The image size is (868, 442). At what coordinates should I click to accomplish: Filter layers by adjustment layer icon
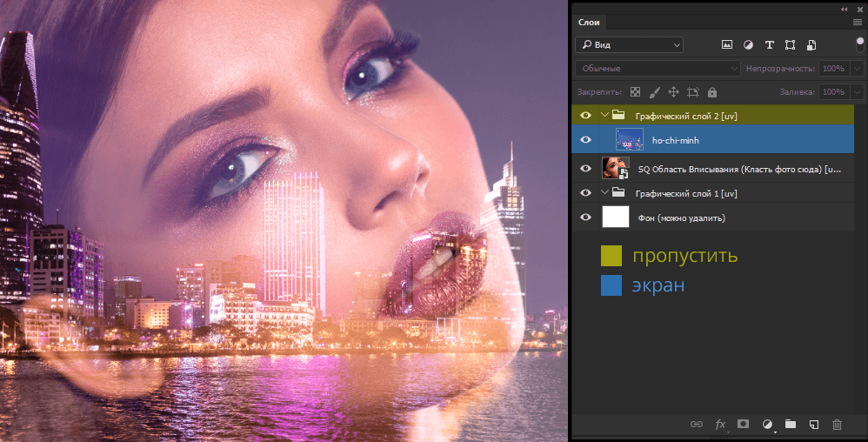coord(747,44)
